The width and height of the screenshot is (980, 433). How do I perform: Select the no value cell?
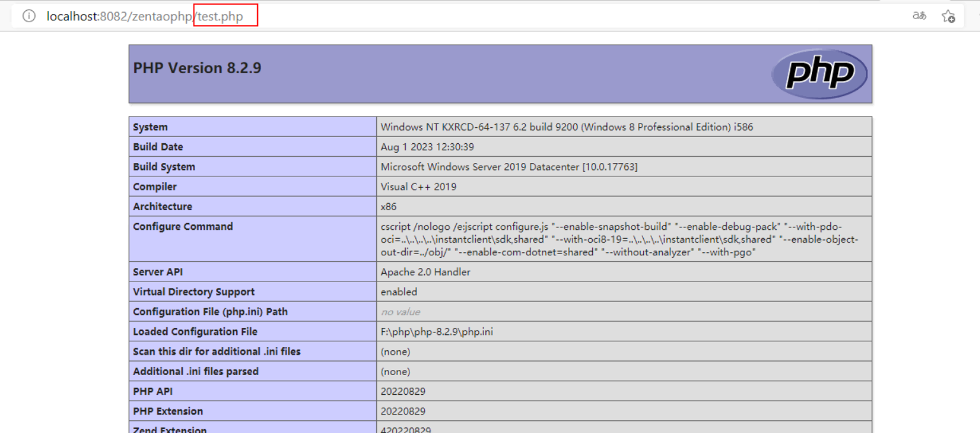click(400, 311)
